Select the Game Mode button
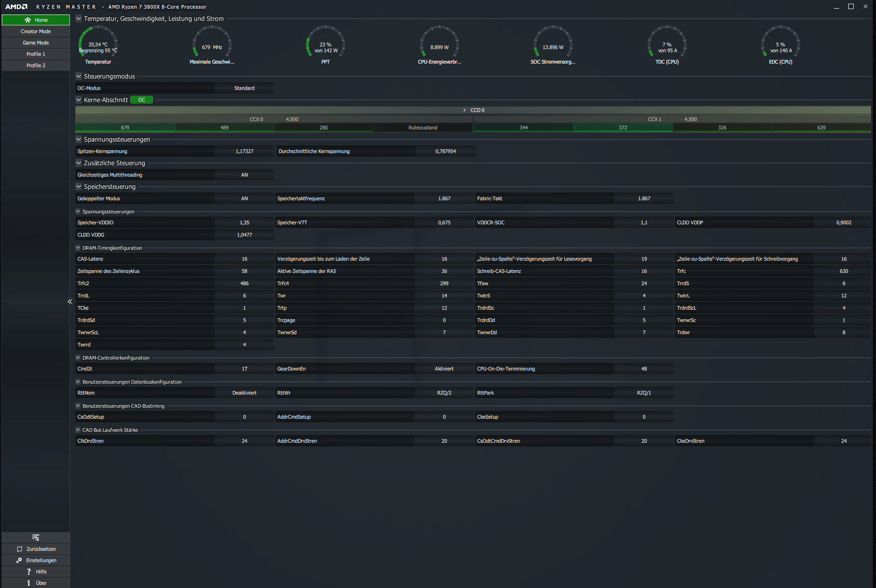 36,43
